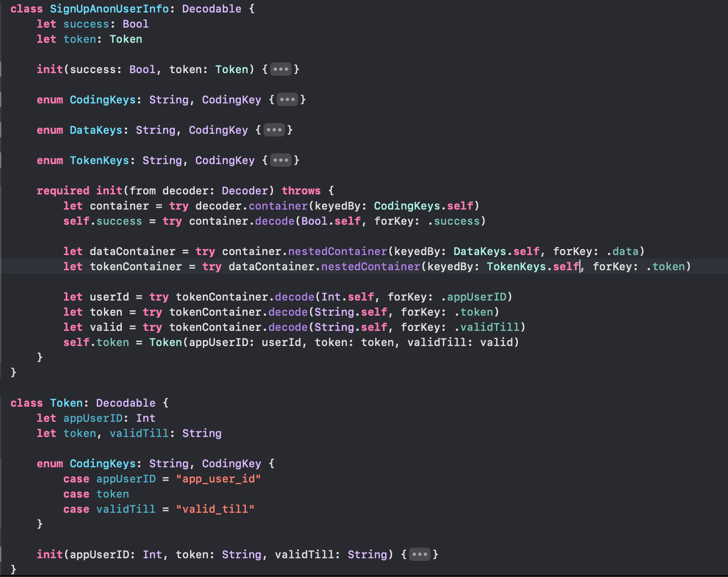Click 'required' keyword before init(from decoder:)
728x577 pixels.
click(x=63, y=191)
